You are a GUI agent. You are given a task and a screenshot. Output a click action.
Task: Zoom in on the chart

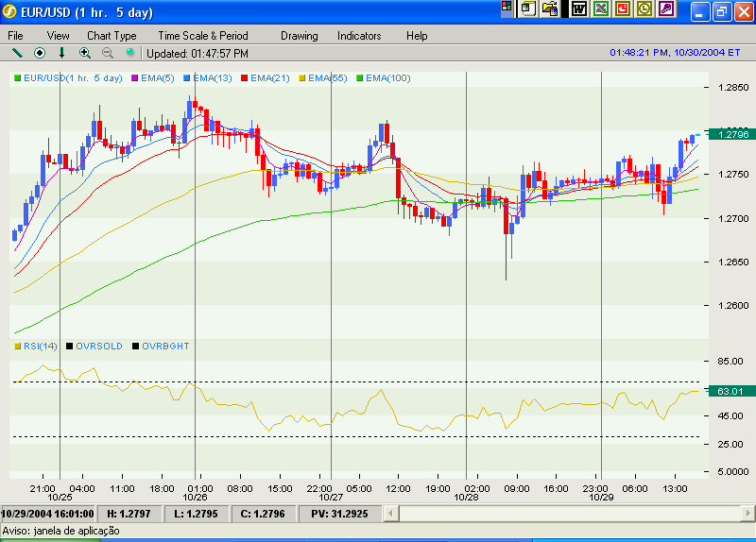85,53
